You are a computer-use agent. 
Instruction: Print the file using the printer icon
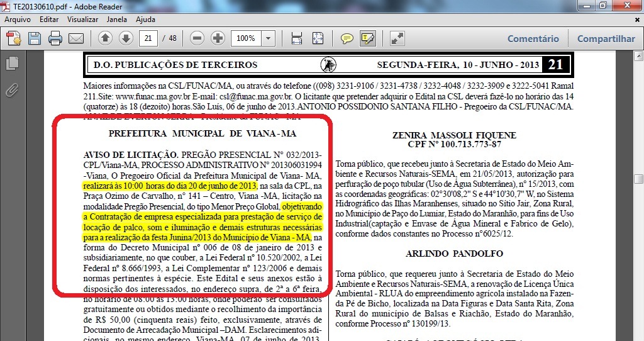[55, 38]
